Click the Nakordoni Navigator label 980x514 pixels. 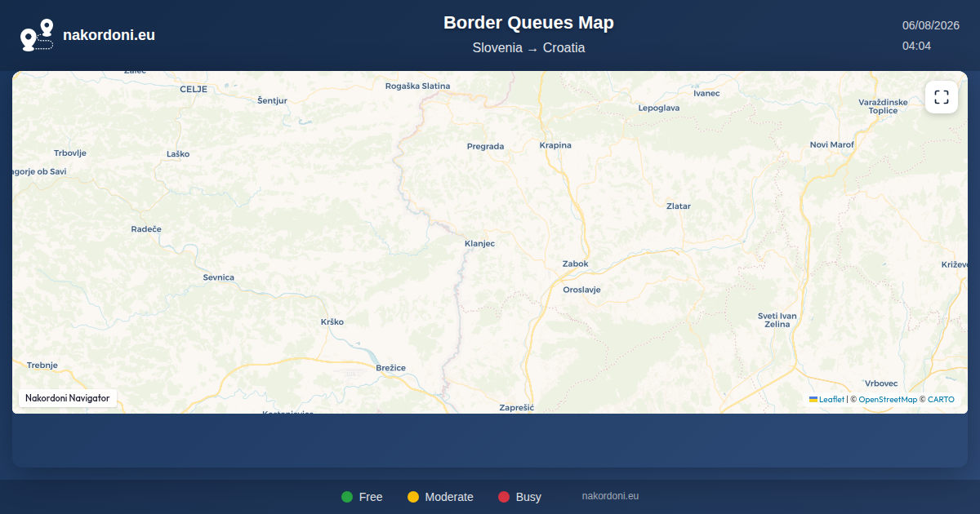(68, 398)
